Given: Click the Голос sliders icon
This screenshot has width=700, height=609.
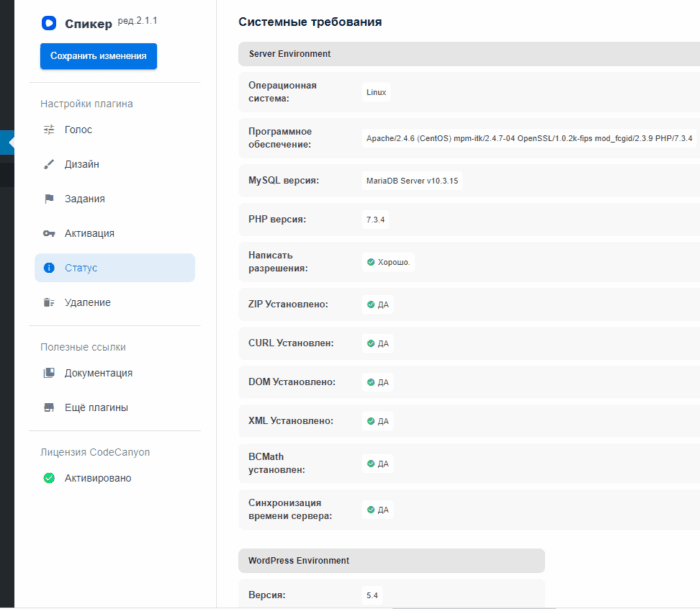Looking at the screenshot, I should tap(49, 130).
